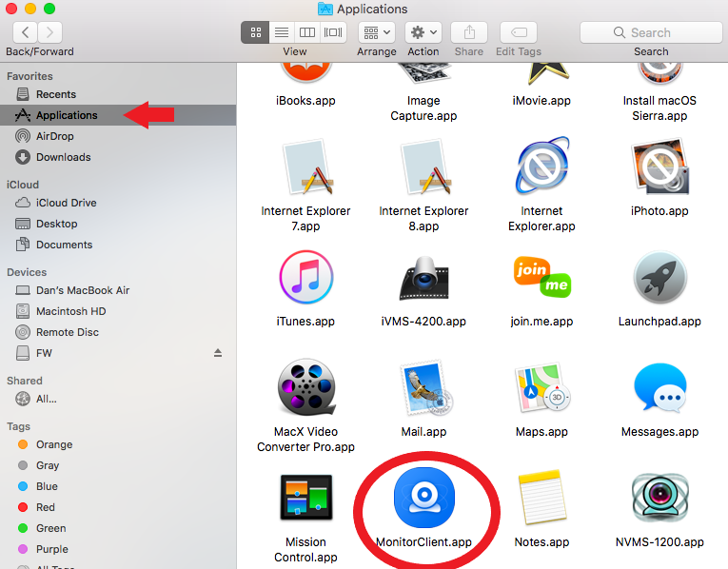Open join.me.app
The width and height of the screenshot is (728, 569).
click(x=541, y=278)
